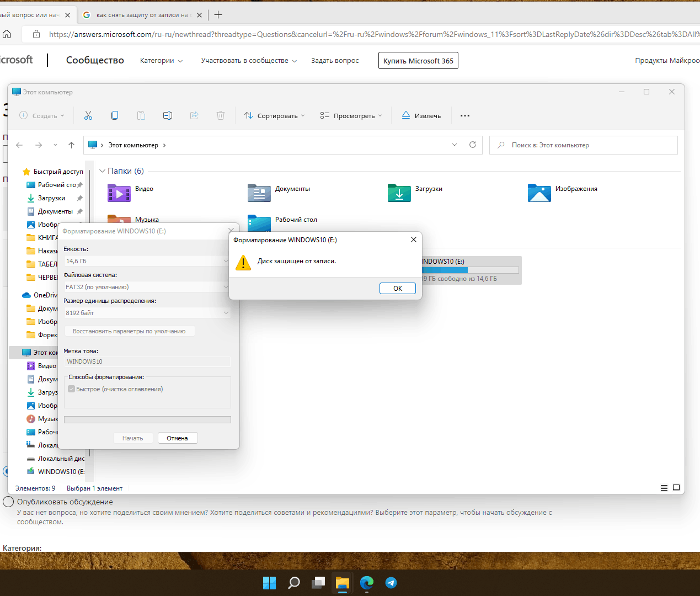
Task: Click the Copy icon in Explorer toolbar
Action: pos(115,115)
